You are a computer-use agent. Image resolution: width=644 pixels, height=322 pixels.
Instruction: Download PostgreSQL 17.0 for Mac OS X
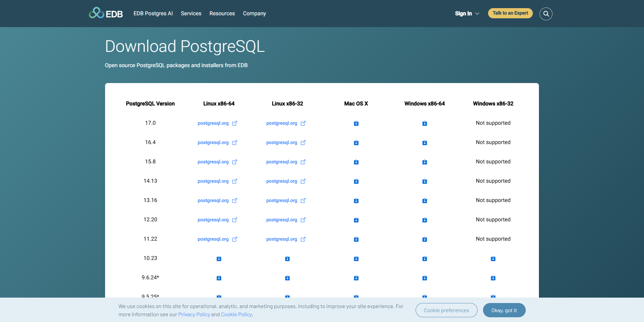(x=356, y=123)
